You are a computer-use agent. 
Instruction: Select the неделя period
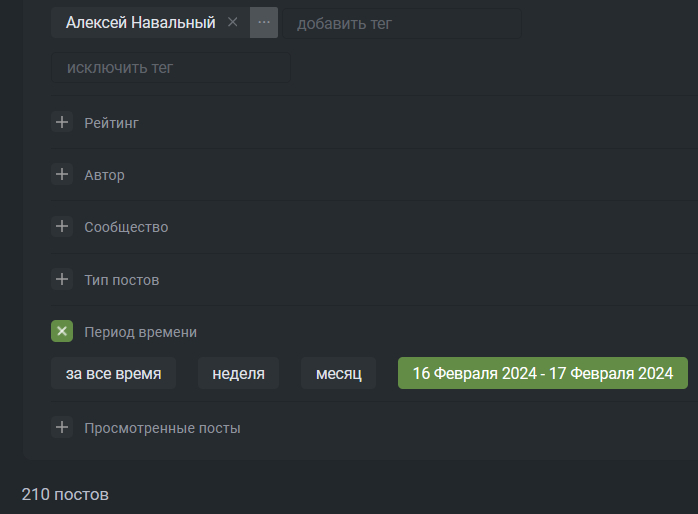point(238,373)
